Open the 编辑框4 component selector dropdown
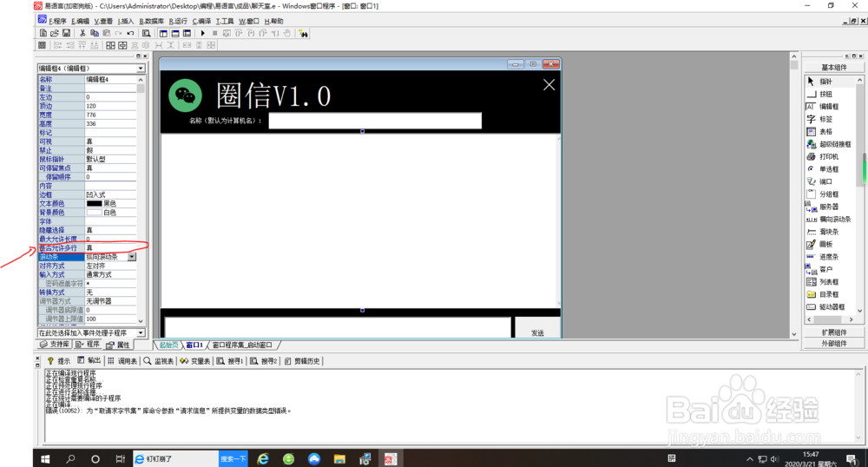868x467 pixels. pos(141,69)
